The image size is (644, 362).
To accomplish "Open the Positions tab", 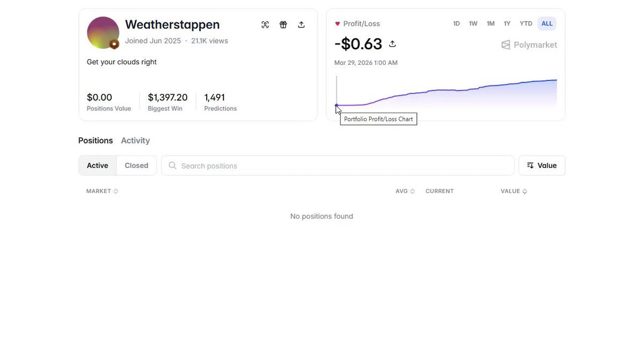I will click(96, 141).
